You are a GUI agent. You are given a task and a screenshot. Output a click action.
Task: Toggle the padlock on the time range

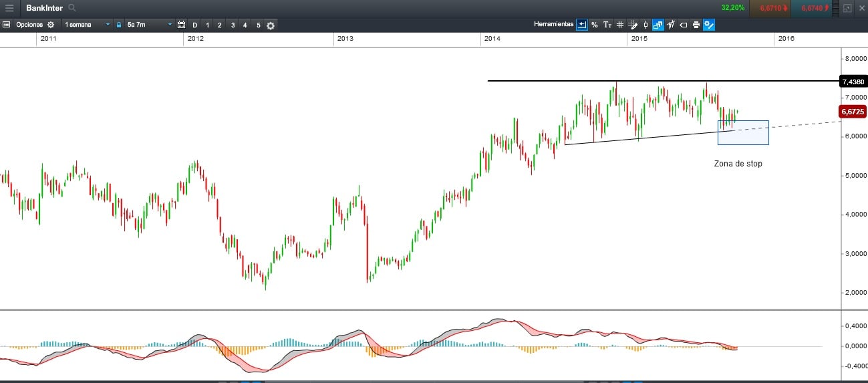click(119, 25)
